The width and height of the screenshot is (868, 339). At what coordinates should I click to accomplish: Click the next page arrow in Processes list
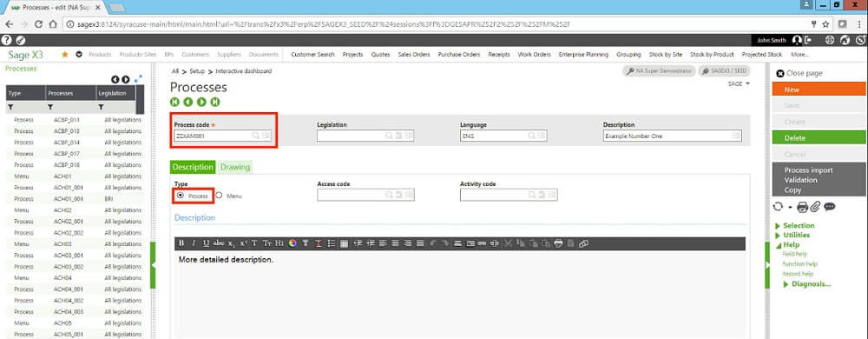pos(126,80)
